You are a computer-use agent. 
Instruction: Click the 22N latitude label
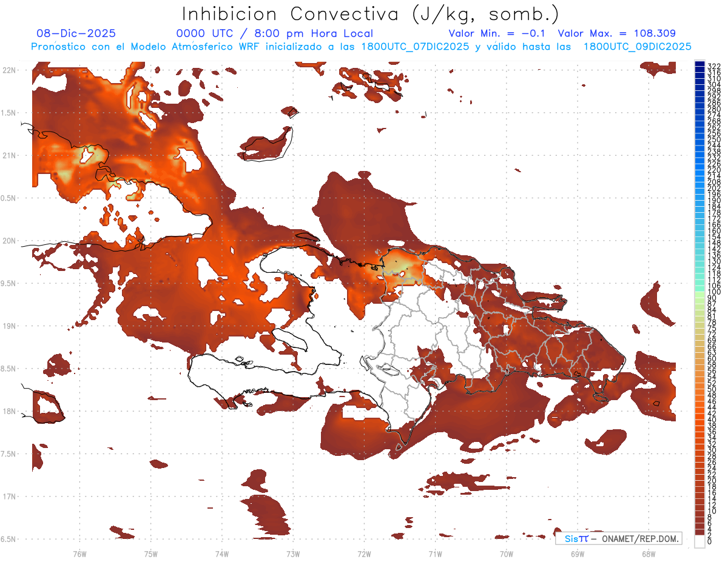click(10, 70)
